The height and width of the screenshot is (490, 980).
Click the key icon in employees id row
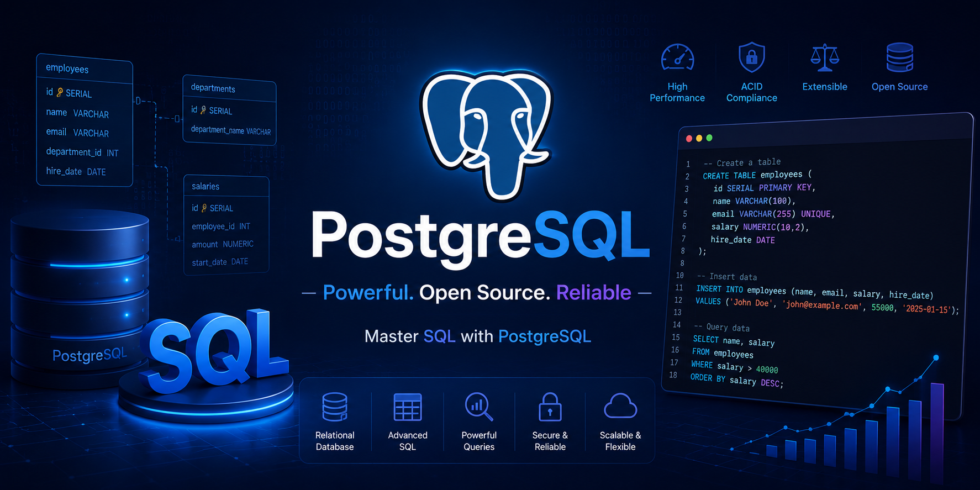60,93
